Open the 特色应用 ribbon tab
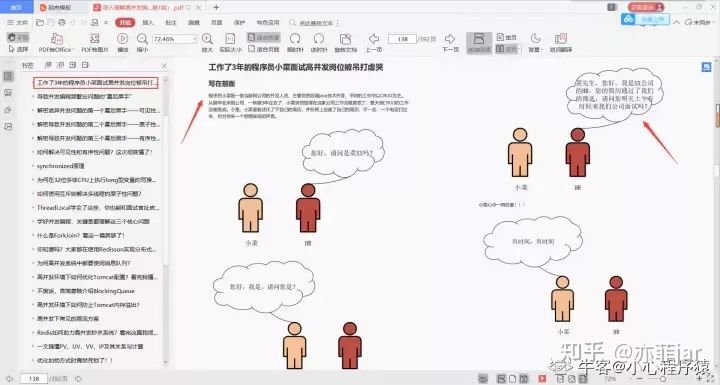The height and width of the screenshot is (385, 720). (268, 22)
